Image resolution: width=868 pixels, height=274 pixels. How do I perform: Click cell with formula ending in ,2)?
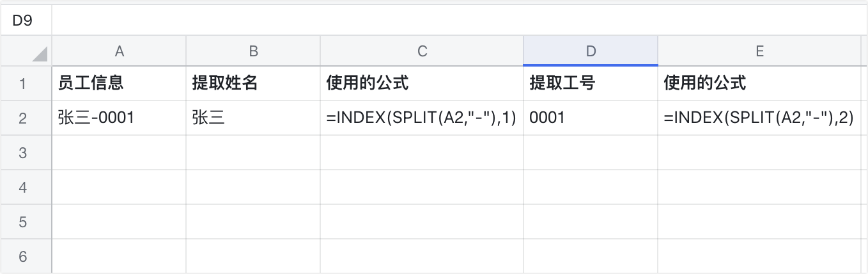point(759,118)
